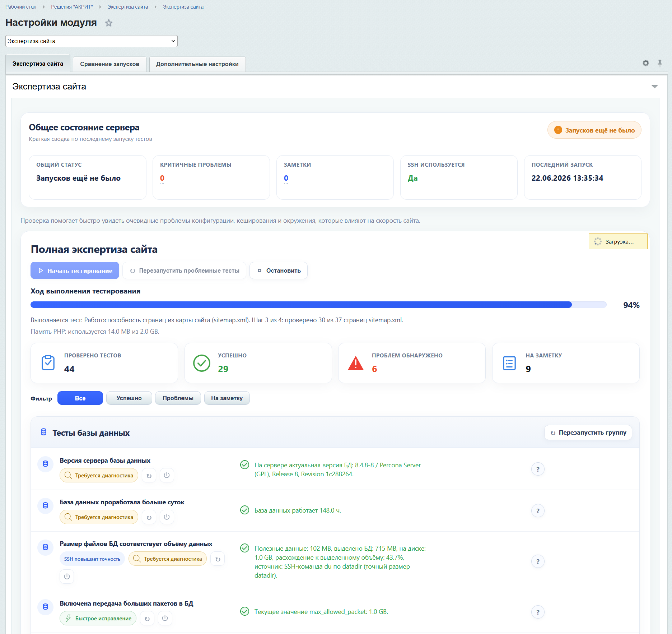Click the testing progress bar
672x634 pixels.
click(x=318, y=305)
